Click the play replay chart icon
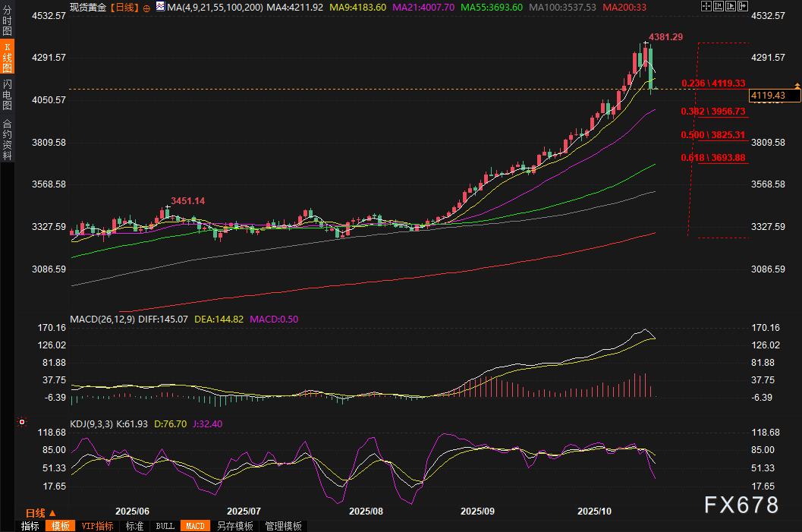Screen dimensions: 802x532 coord(732,7)
